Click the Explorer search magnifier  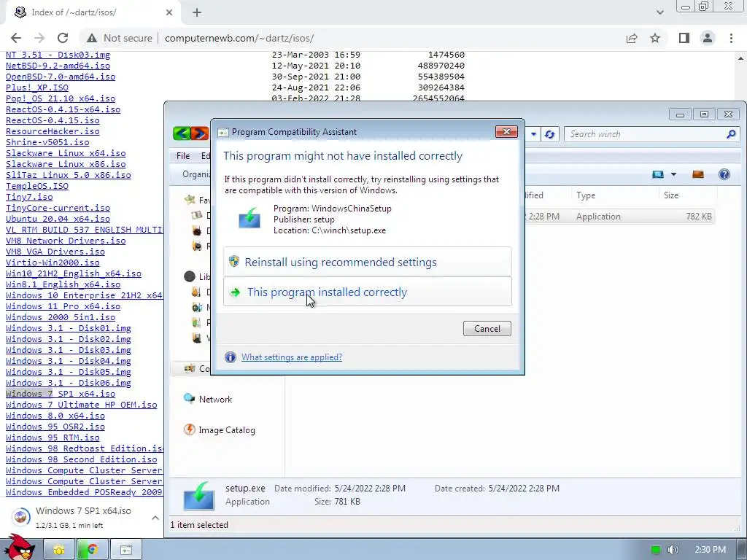731,134
